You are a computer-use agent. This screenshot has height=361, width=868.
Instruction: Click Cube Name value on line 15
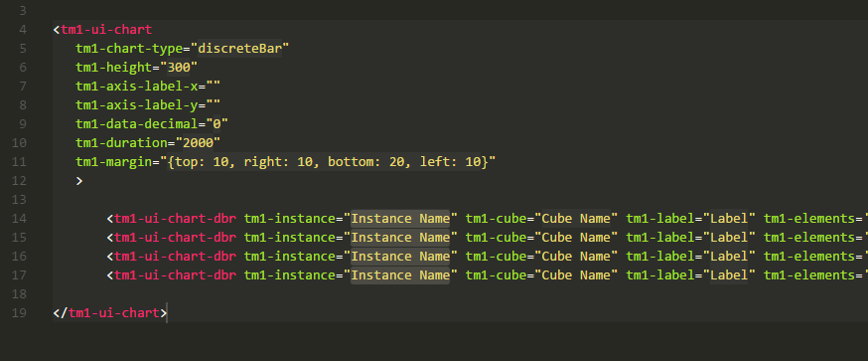click(x=576, y=238)
